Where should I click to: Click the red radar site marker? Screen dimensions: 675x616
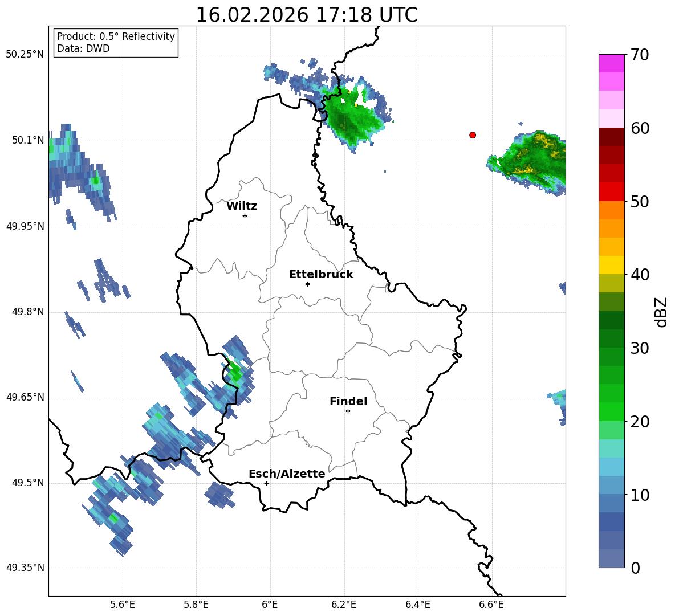(473, 135)
